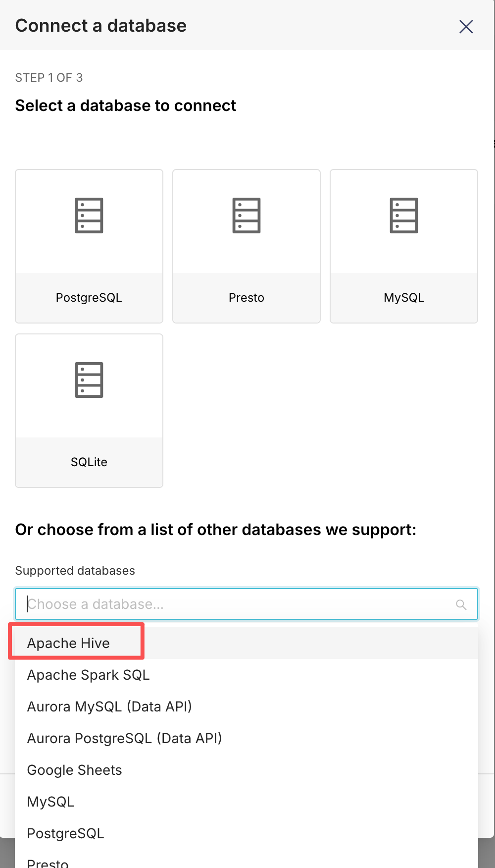Close the Connect a database dialog
The height and width of the screenshot is (868, 495).
tap(466, 27)
